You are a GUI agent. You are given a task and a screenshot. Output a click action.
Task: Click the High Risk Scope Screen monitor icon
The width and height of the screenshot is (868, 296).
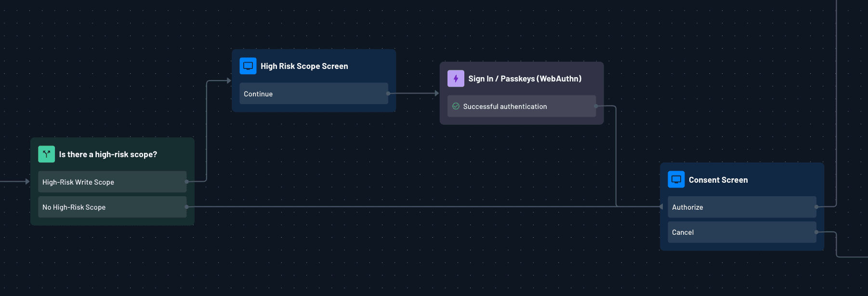[x=248, y=66]
